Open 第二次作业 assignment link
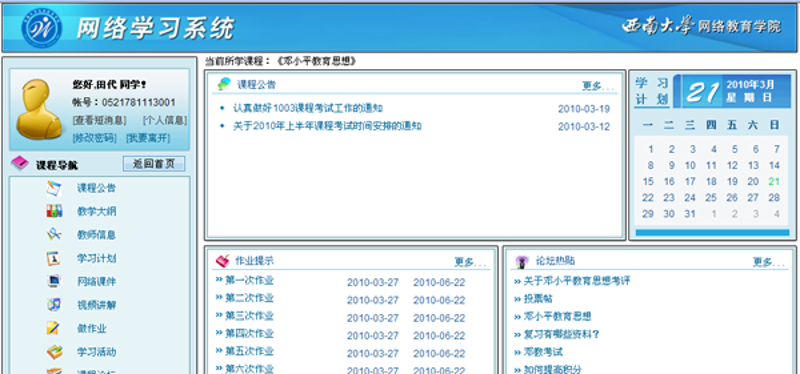 tap(249, 297)
